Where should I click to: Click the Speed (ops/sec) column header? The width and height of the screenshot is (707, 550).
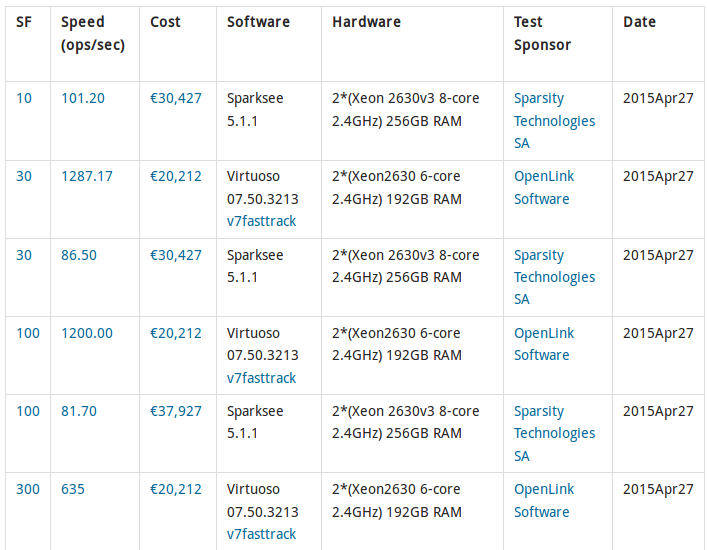pos(93,33)
